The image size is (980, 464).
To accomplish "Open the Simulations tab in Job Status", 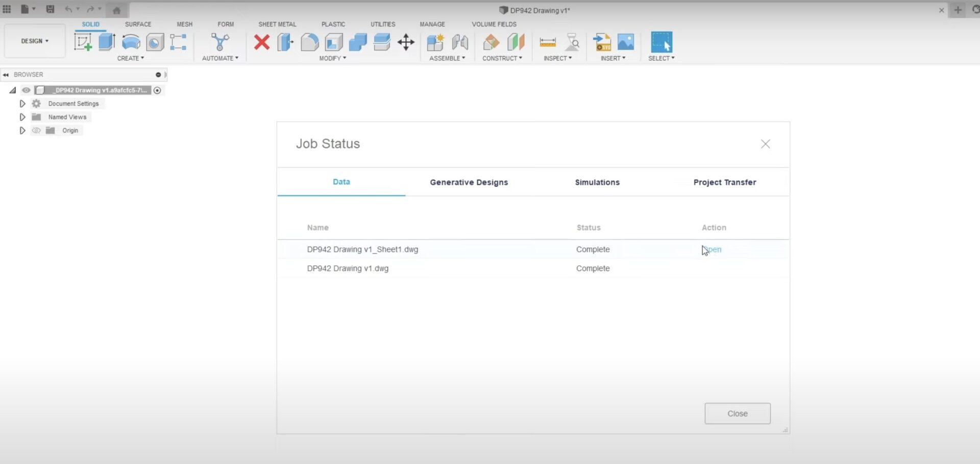I will click(597, 182).
